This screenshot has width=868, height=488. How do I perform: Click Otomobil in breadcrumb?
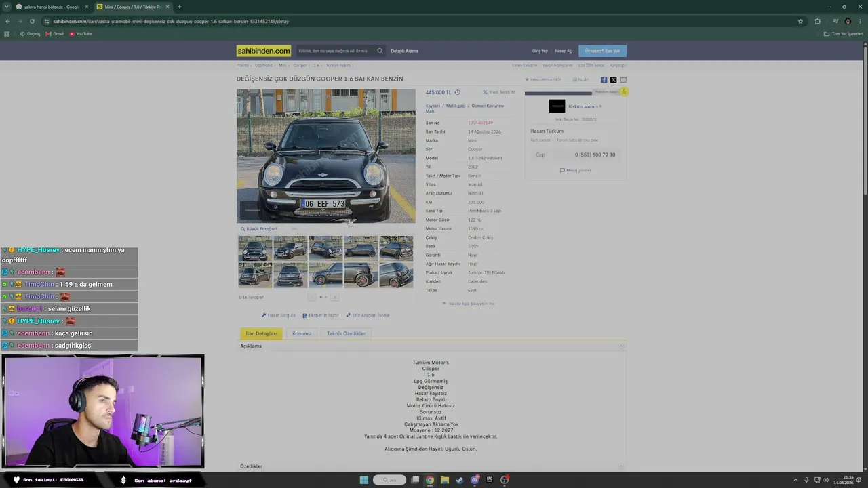[x=264, y=66]
